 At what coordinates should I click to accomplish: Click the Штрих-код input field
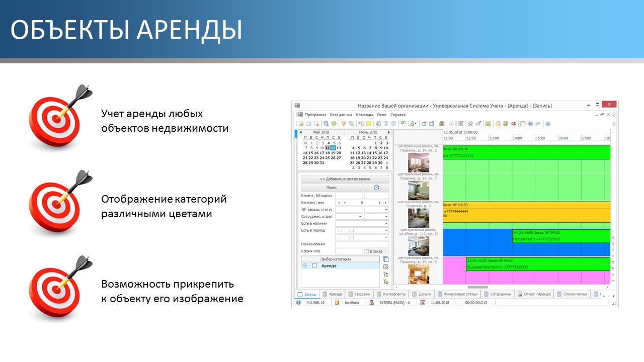click(349, 251)
